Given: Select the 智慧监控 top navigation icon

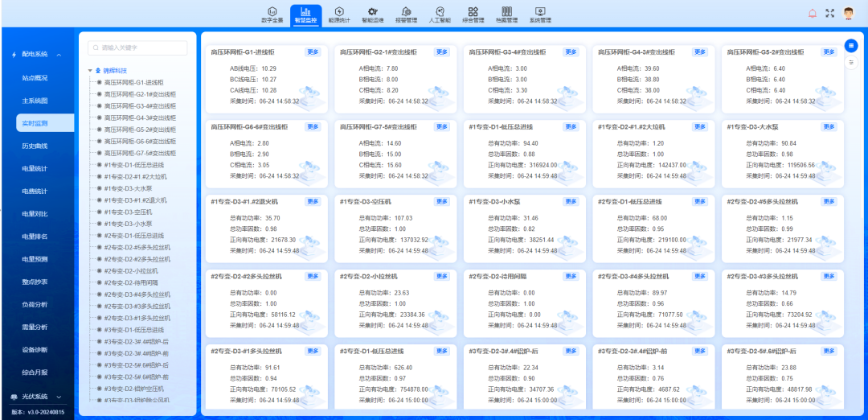Looking at the screenshot, I should coord(305,11).
